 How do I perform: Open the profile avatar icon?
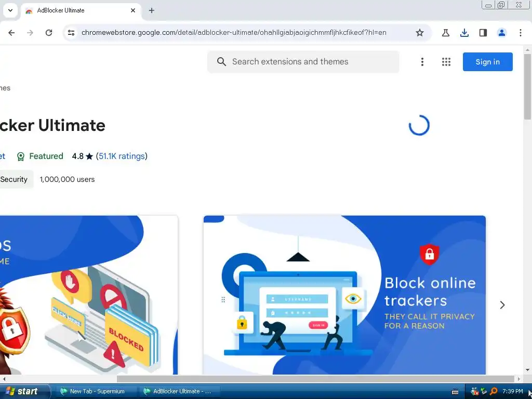tap(502, 33)
